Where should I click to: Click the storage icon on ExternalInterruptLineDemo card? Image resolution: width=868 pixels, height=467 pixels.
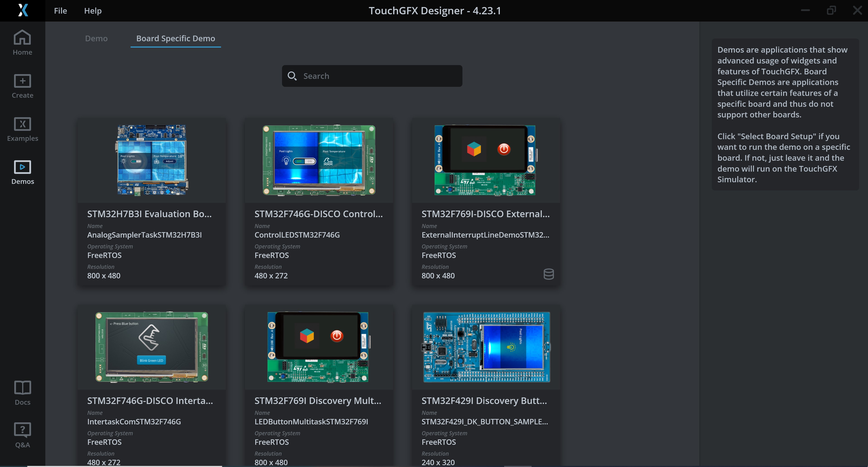[549, 274]
